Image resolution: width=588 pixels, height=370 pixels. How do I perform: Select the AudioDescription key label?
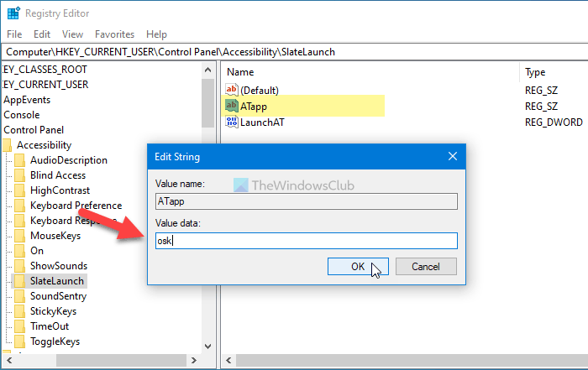coord(69,160)
